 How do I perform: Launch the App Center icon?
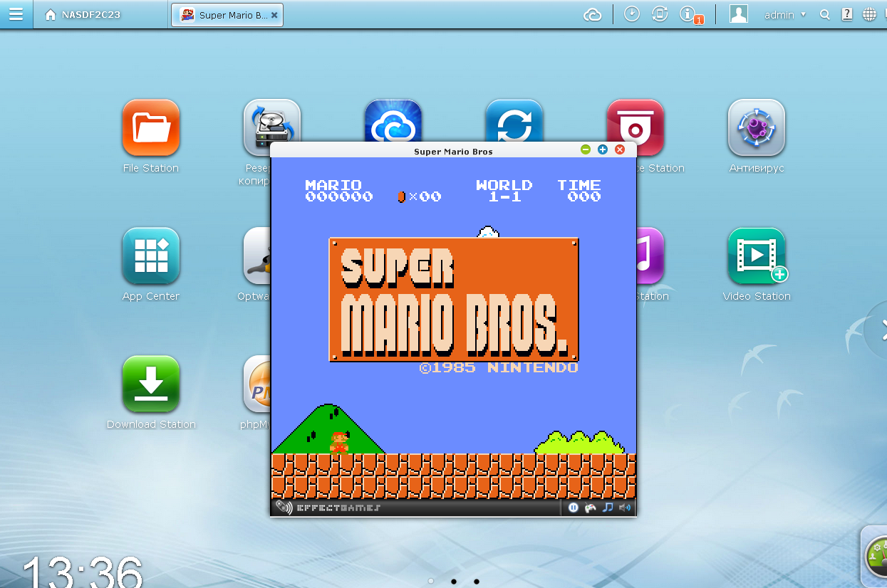coord(150,256)
